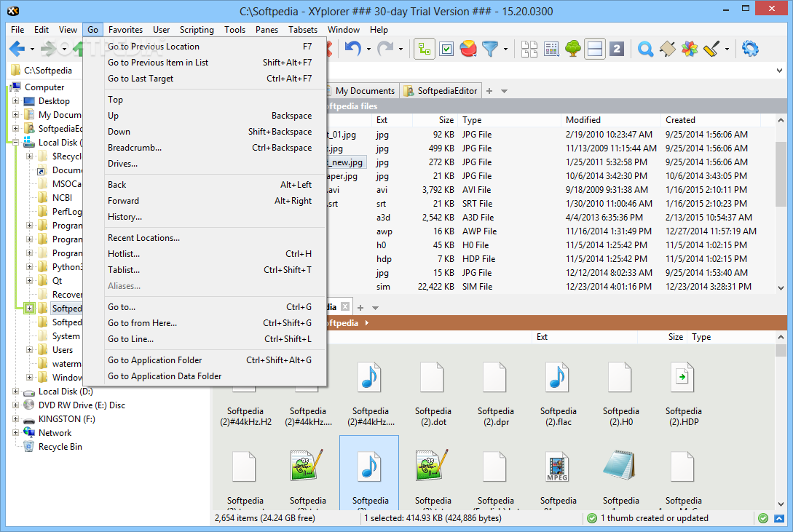Expand the Desktop node in the tree
793x532 pixels.
[16, 101]
